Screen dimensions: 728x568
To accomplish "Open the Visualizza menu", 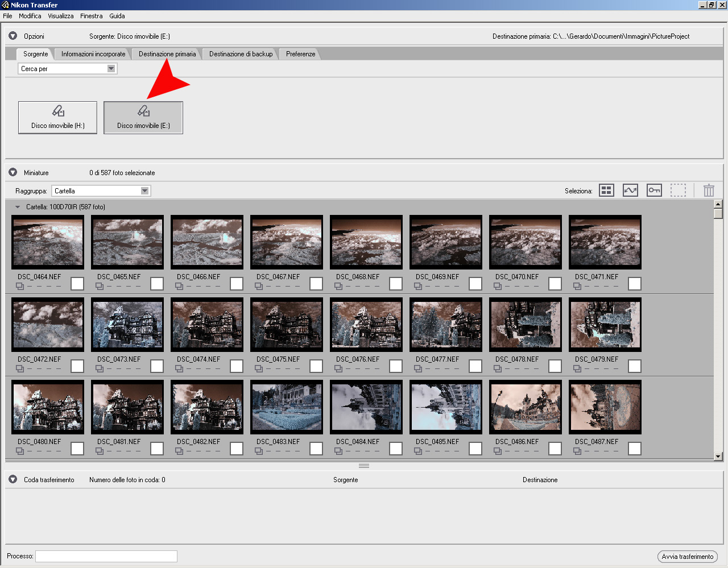I will point(60,16).
